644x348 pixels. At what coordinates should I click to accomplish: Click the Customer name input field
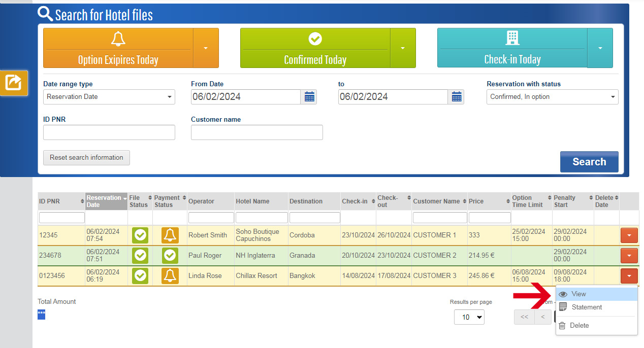click(x=256, y=132)
